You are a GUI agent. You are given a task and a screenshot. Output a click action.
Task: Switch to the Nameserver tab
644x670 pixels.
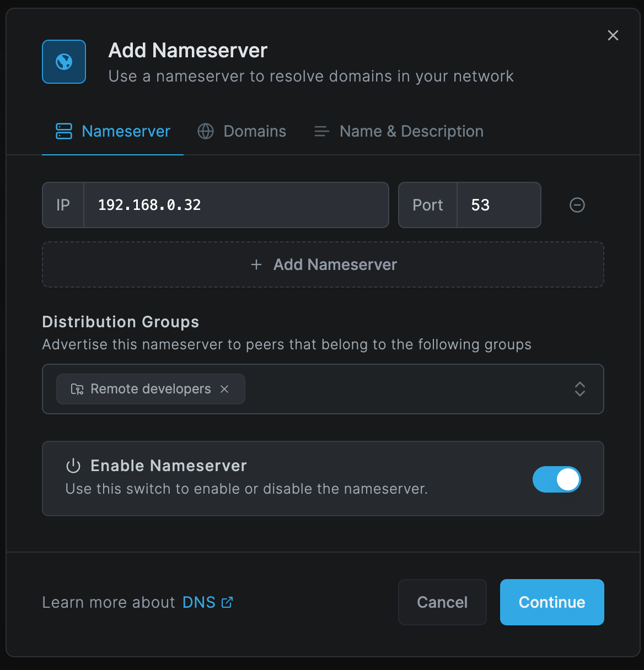pyautogui.click(x=112, y=131)
